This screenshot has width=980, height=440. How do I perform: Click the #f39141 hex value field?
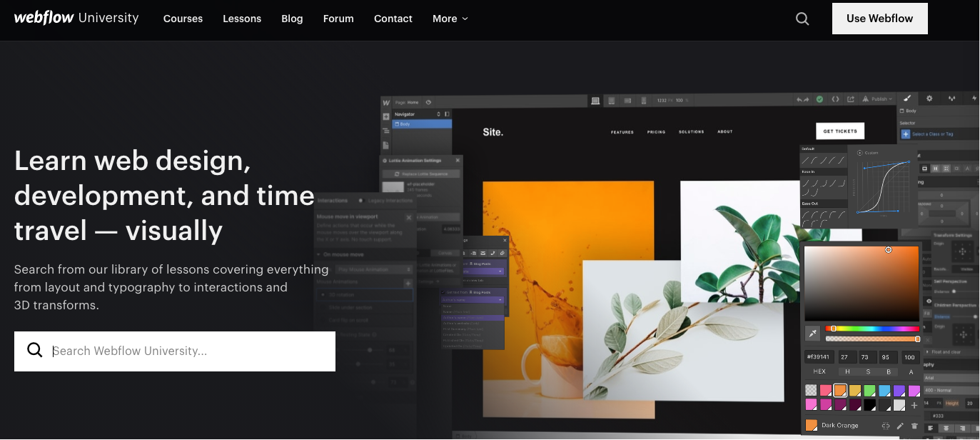(819, 357)
